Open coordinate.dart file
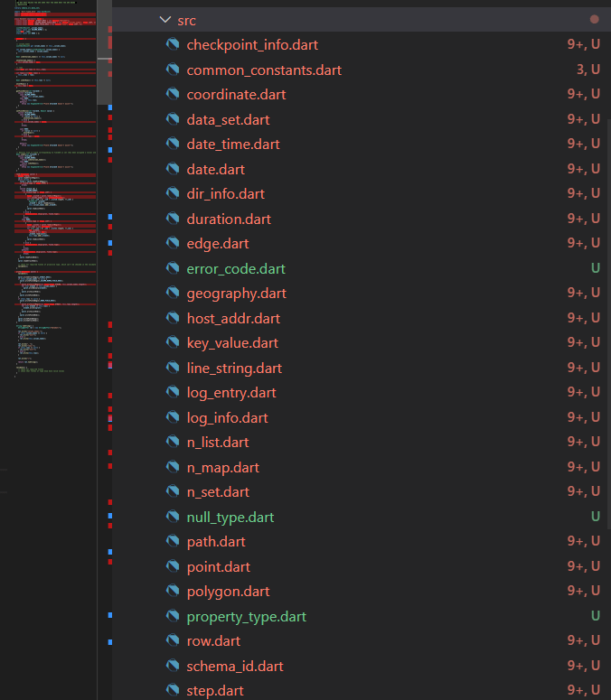 pyautogui.click(x=236, y=95)
